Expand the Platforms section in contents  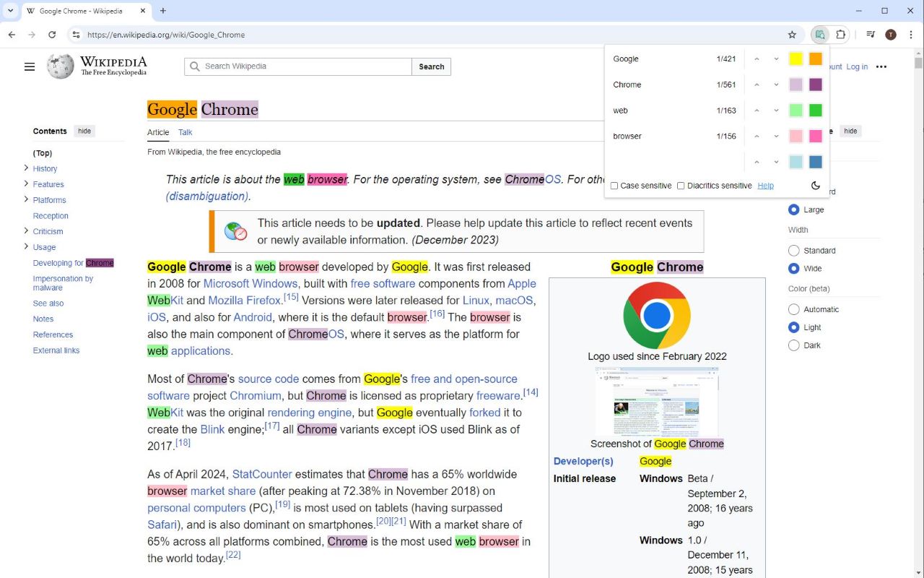tap(27, 199)
